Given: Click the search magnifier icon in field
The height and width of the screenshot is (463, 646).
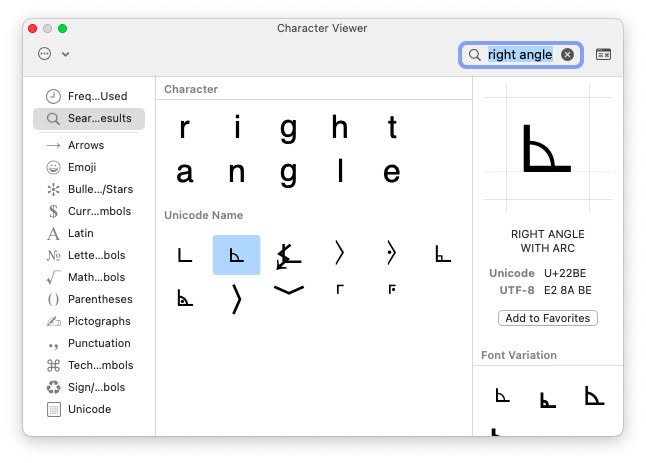Looking at the screenshot, I should (475, 55).
